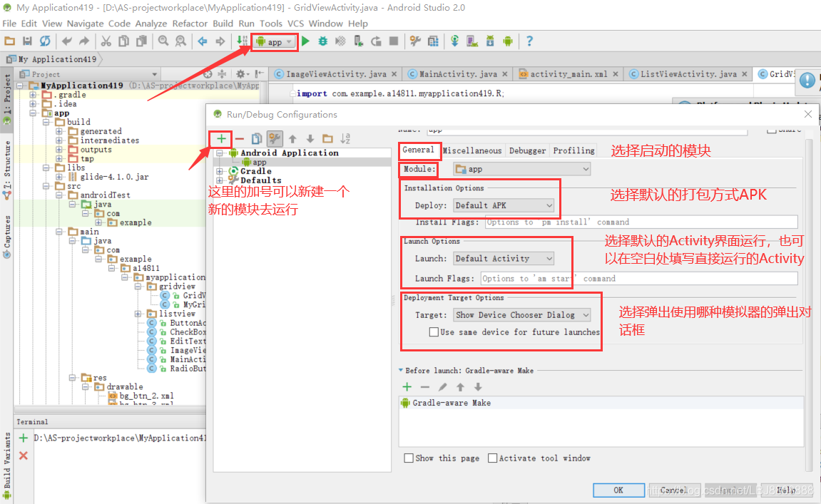Image resolution: width=821 pixels, height=504 pixels.
Task: Click the Navigate Back arrow icon
Action: (x=203, y=41)
